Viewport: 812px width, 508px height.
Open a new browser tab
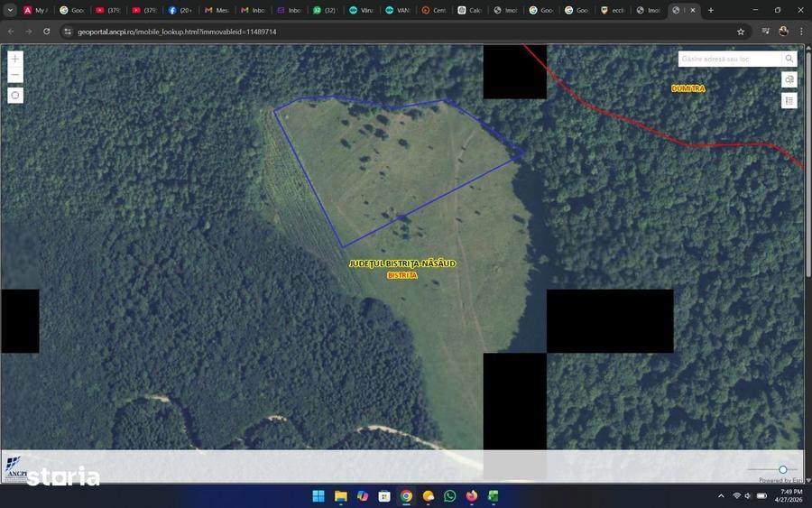(711, 10)
